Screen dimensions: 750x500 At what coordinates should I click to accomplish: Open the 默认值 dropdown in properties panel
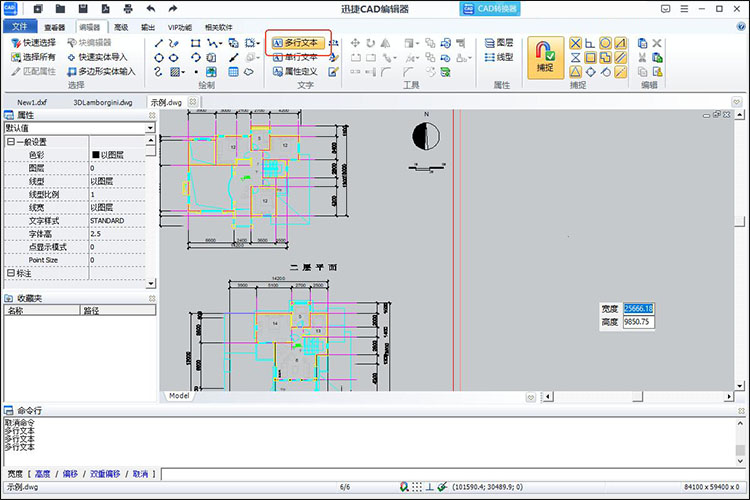(x=150, y=128)
